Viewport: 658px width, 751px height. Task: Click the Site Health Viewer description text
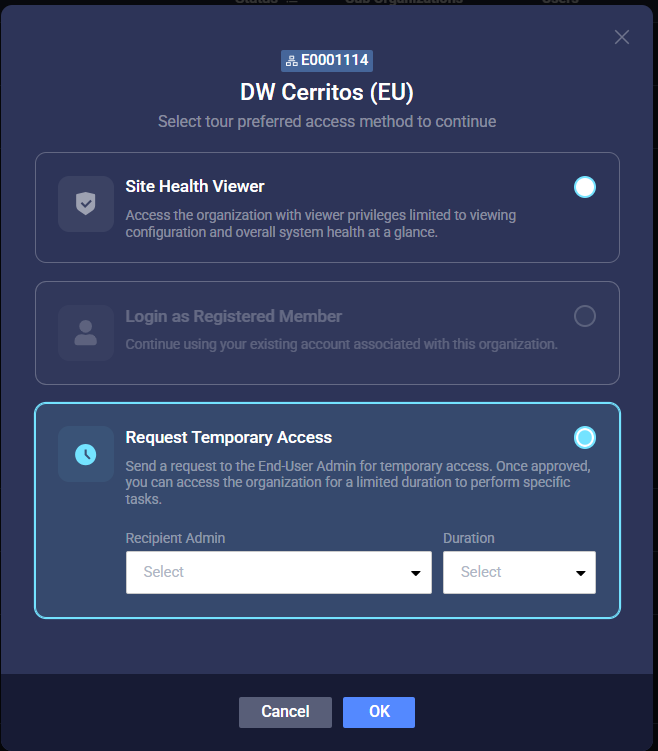tap(321, 224)
